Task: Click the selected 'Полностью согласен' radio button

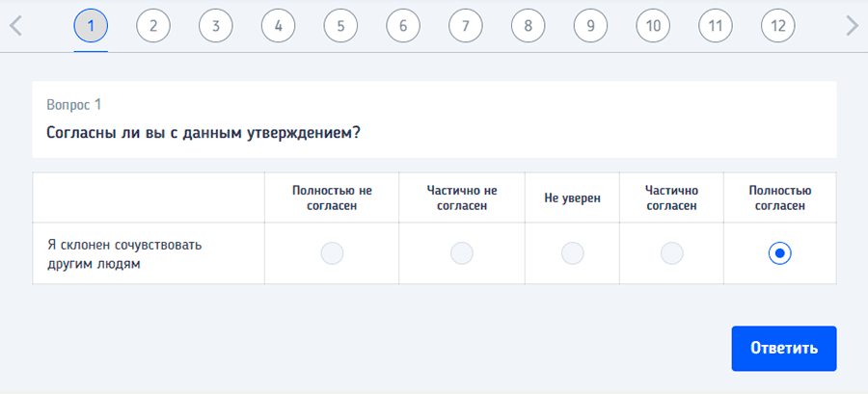Action: pyautogui.click(x=779, y=253)
